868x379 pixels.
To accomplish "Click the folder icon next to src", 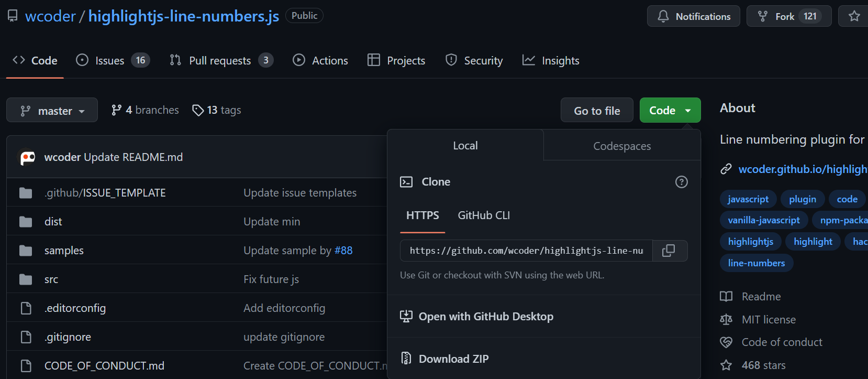I will coord(26,279).
